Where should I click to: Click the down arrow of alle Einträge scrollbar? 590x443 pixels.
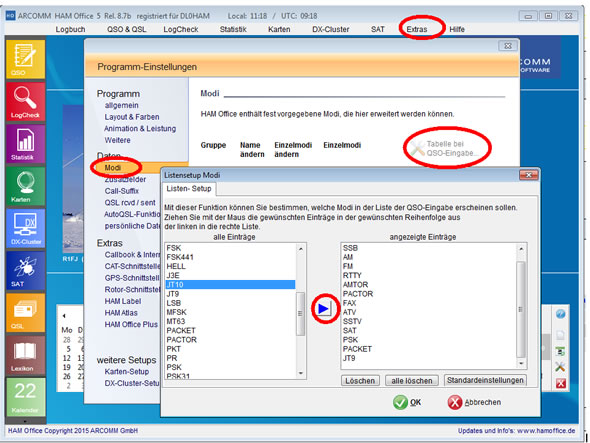tap(301, 373)
